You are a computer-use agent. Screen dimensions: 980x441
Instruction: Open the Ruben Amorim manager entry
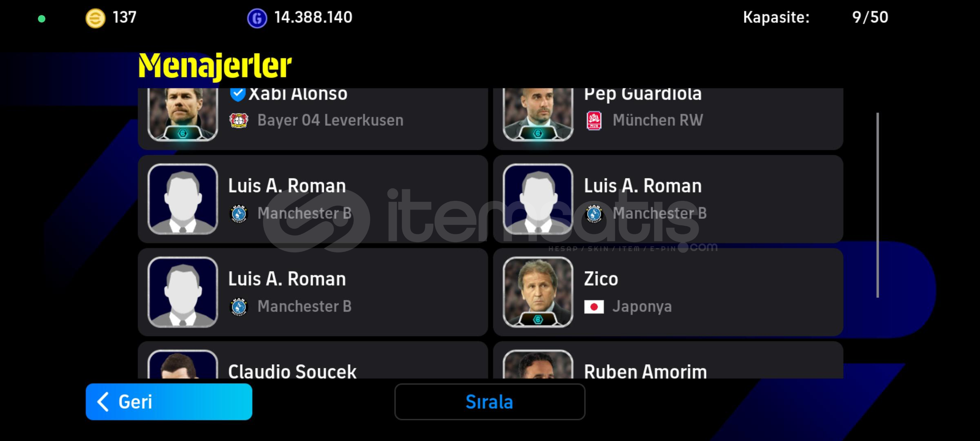coord(668,360)
